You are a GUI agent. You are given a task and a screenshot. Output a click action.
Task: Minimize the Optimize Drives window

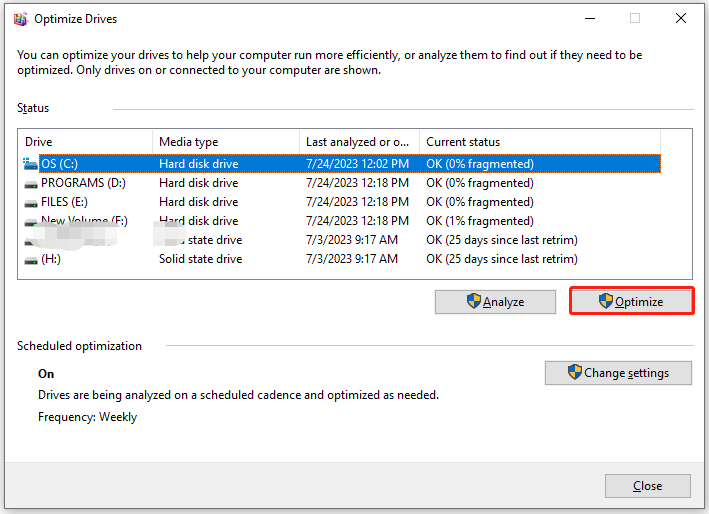pyautogui.click(x=590, y=19)
